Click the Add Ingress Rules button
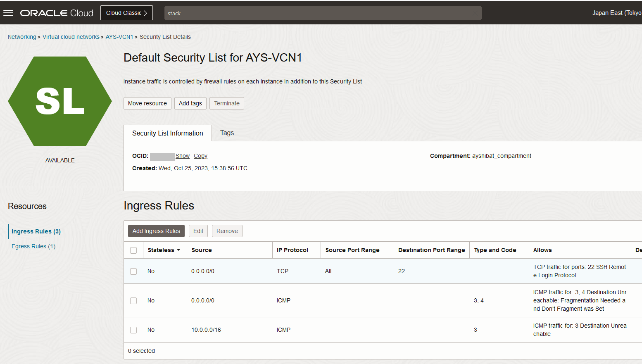Screen dimensions: 642x364 pos(156,231)
